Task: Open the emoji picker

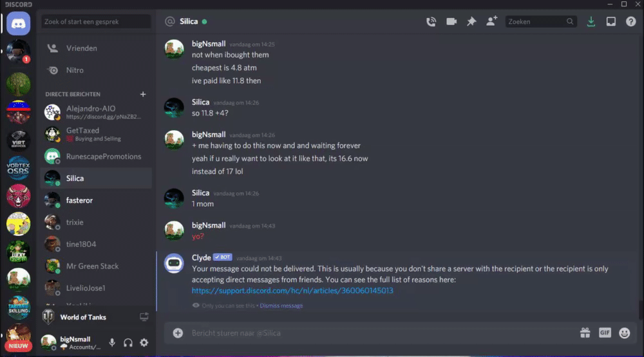Action: [x=624, y=333]
